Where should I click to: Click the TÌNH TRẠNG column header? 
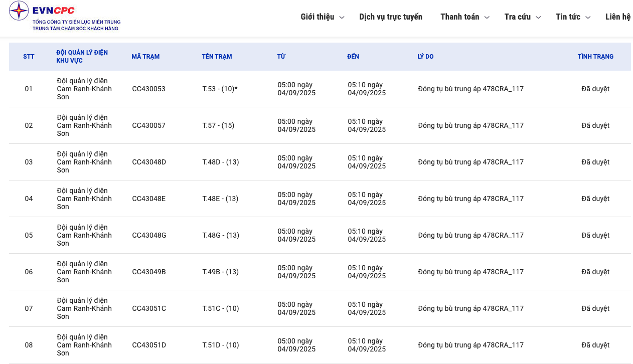(595, 57)
